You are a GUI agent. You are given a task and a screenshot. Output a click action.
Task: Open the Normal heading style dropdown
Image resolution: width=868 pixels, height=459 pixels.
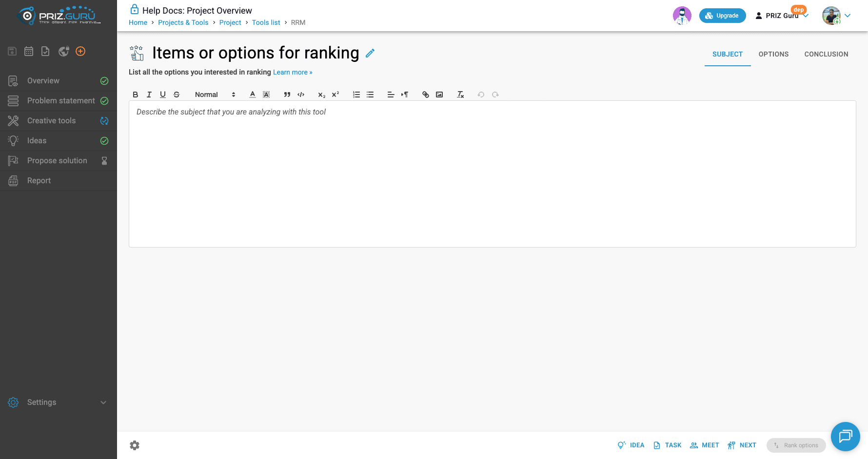point(215,95)
